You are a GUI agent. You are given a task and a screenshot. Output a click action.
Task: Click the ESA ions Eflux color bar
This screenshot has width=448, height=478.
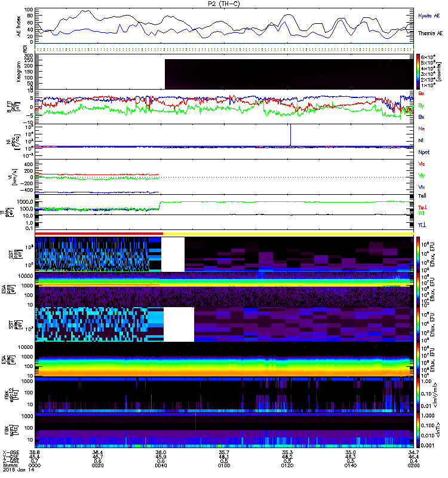tap(418, 289)
